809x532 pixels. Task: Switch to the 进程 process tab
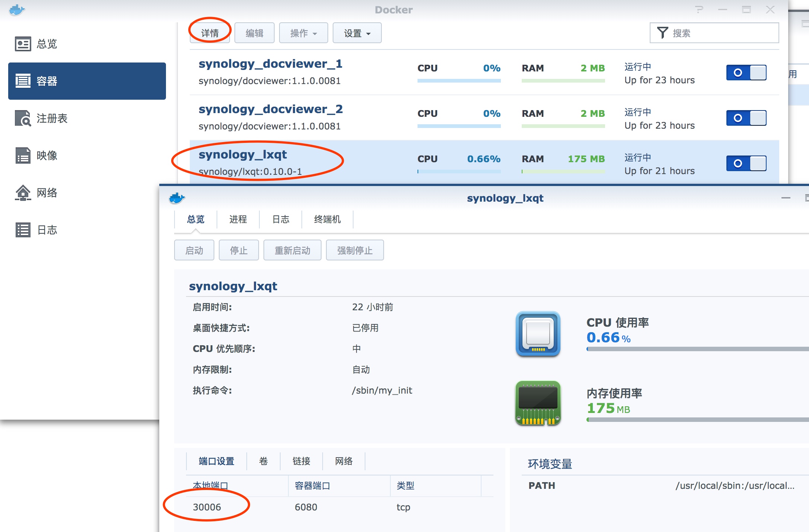238,219
